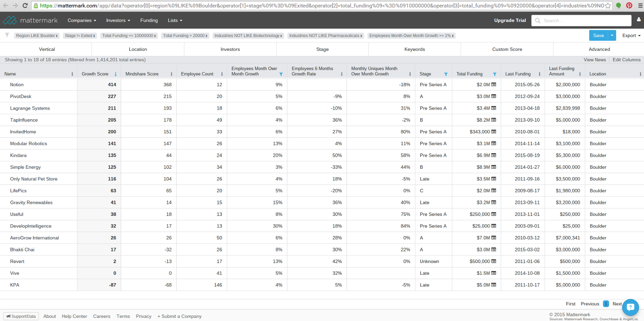Open the Lagrange Systems company name

[30, 108]
